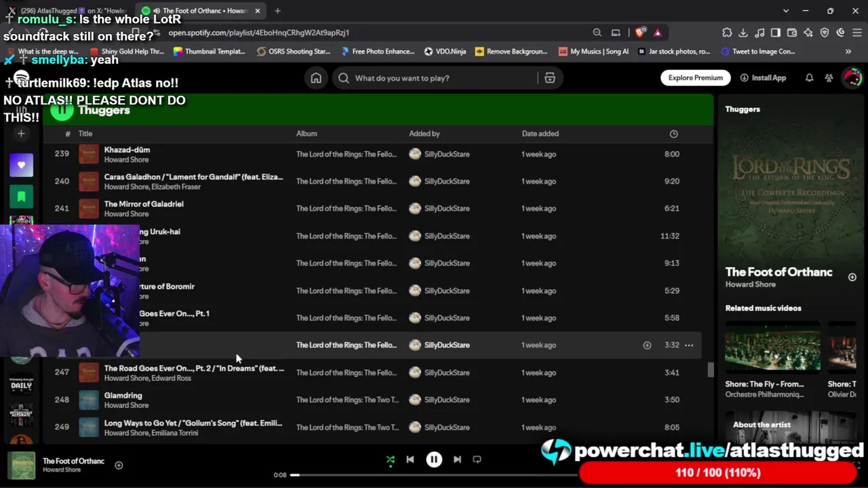Add The Foot of Orthanc to Liked Songs in right panel
The height and width of the screenshot is (488, 868).
coord(852,277)
